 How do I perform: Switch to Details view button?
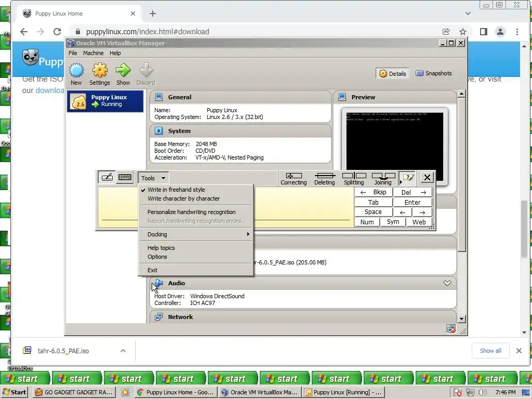[x=393, y=74]
